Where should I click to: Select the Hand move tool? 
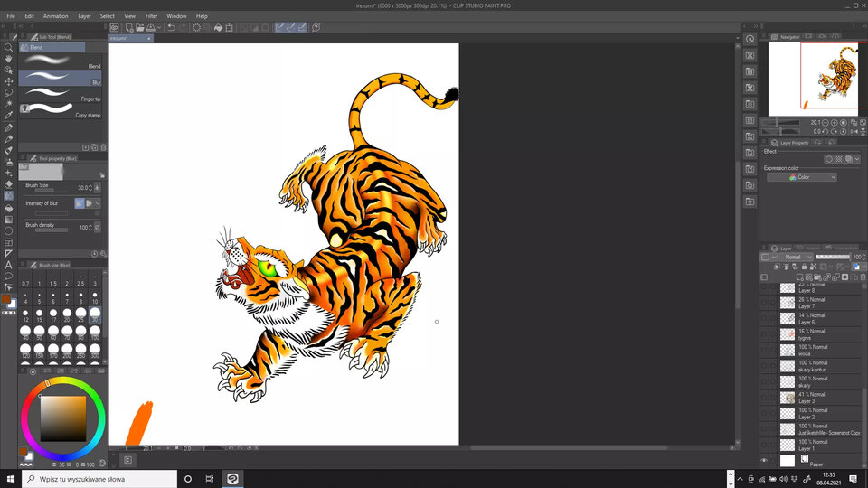click(8, 59)
